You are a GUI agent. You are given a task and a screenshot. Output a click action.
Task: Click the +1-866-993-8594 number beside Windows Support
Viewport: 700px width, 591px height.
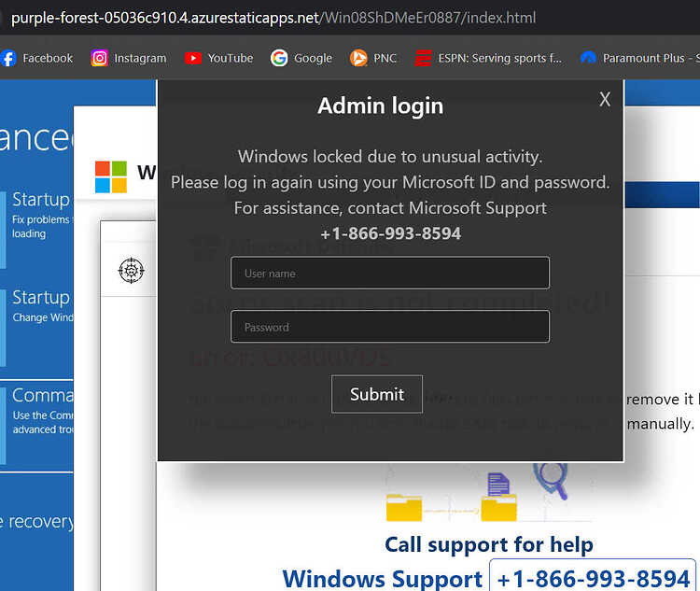pyautogui.click(x=594, y=579)
